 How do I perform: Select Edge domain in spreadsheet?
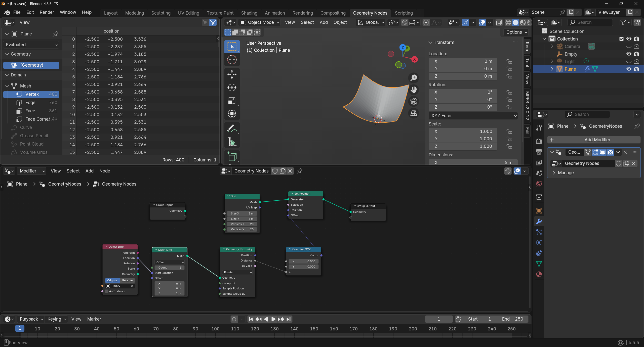coord(30,103)
